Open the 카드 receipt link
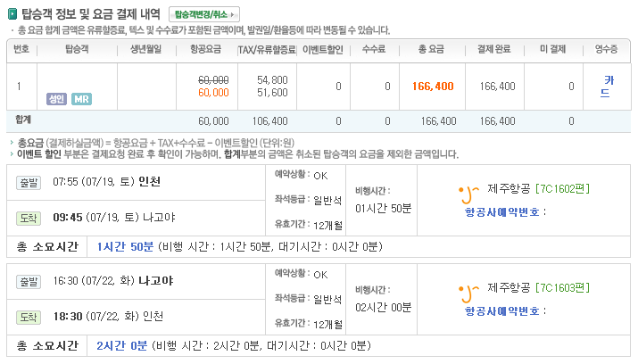The width and height of the screenshot is (638, 364). click(x=606, y=87)
